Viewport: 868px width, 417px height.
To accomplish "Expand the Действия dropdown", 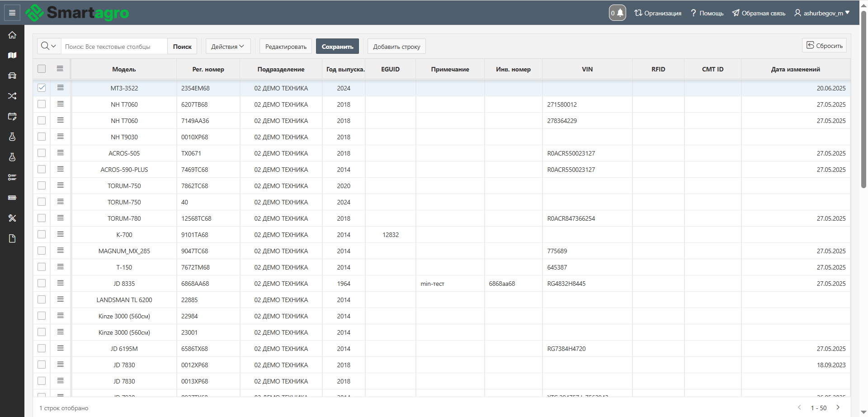I will (x=228, y=47).
